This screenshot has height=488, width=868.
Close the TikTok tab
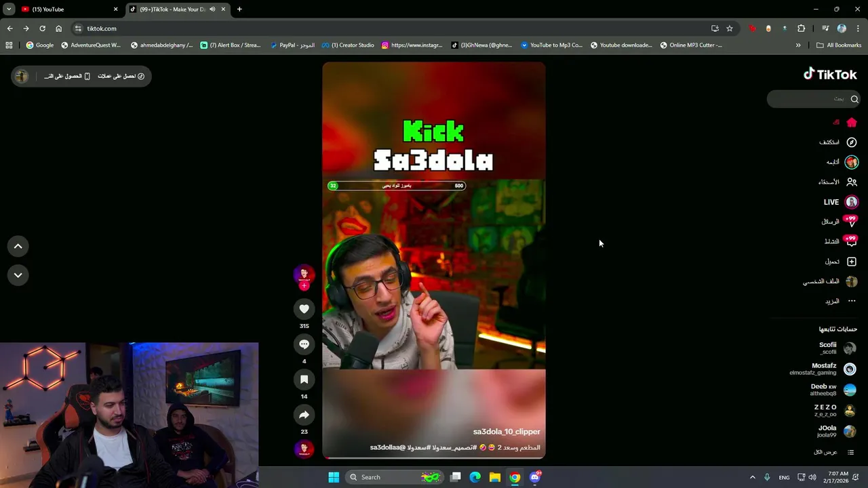pos(223,9)
